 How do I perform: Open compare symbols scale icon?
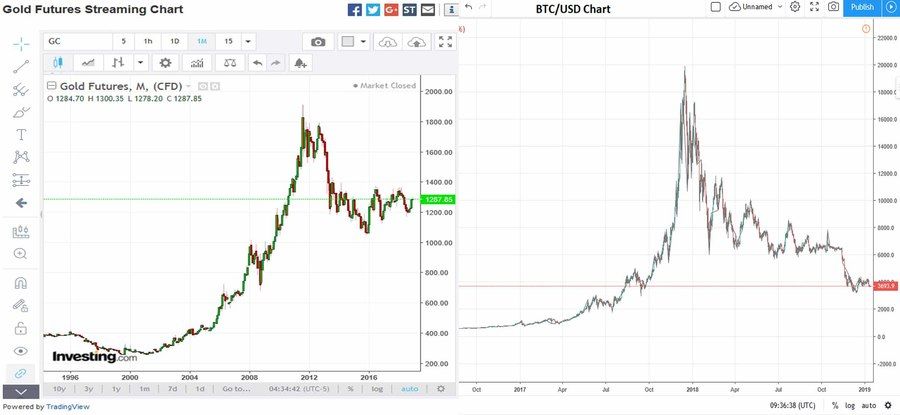click(x=230, y=63)
